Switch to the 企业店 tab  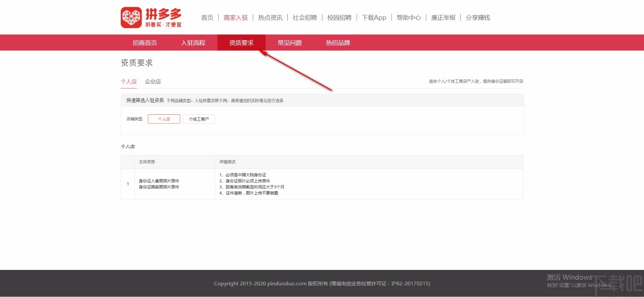tap(153, 82)
